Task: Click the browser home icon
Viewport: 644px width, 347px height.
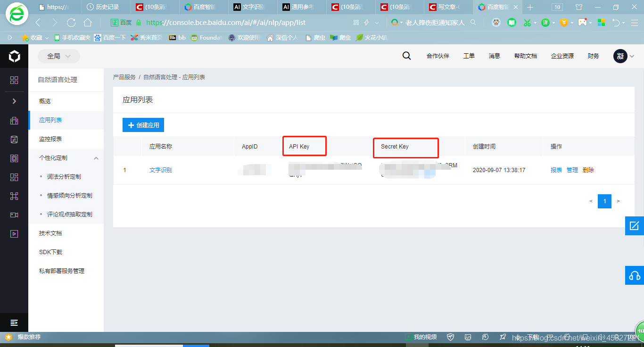Action: (x=88, y=23)
